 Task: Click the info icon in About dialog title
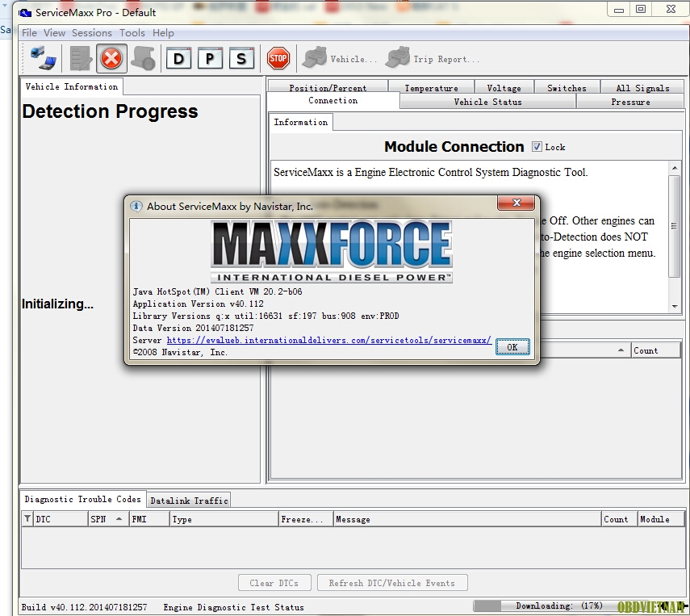click(x=136, y=206)
